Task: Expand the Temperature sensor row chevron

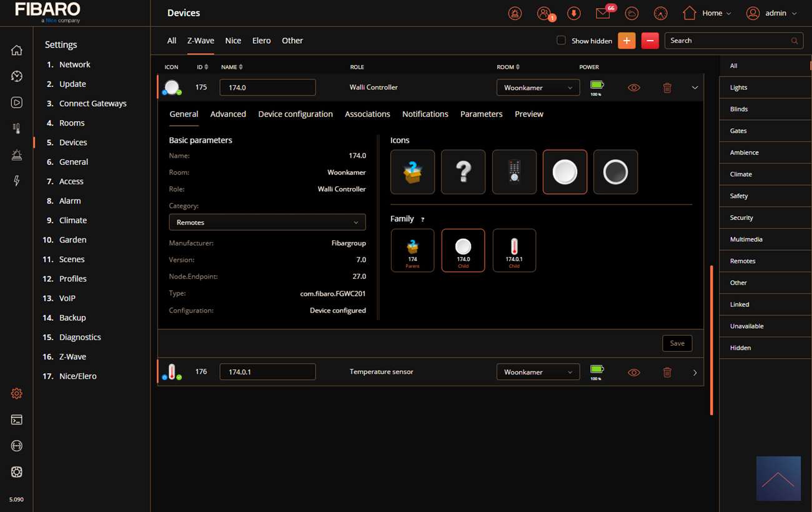Action: point(695,373)
